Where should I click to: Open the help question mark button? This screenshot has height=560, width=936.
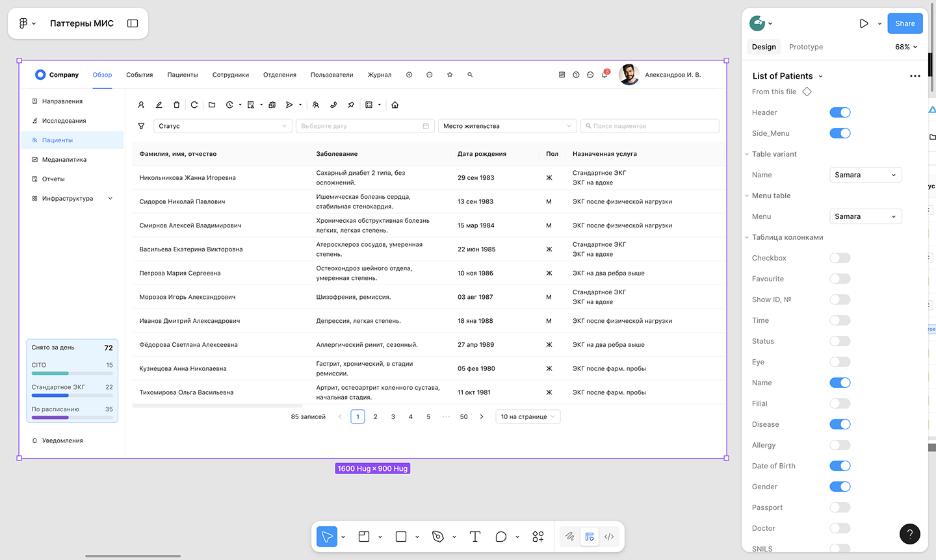click(909, 534)
